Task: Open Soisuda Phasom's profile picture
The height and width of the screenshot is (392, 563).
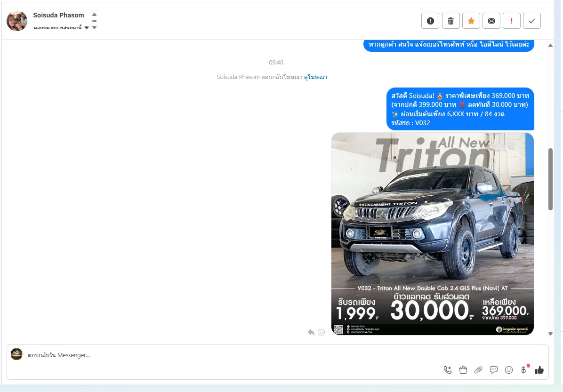Action: 17,21
